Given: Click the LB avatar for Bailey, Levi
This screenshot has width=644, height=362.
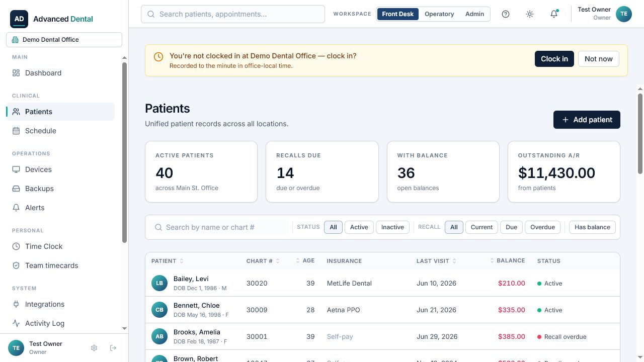Looking at the screenshot, I should tap(159, 283).
